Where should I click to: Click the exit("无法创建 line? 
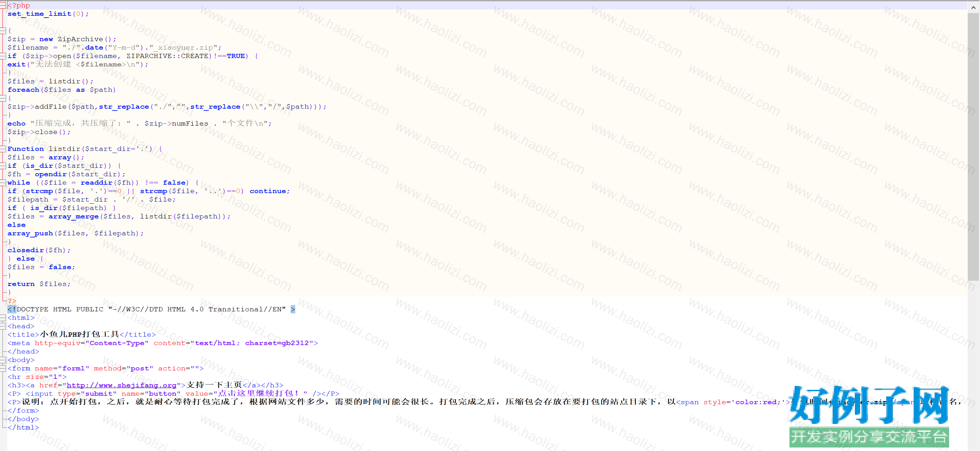pos(78,64)
